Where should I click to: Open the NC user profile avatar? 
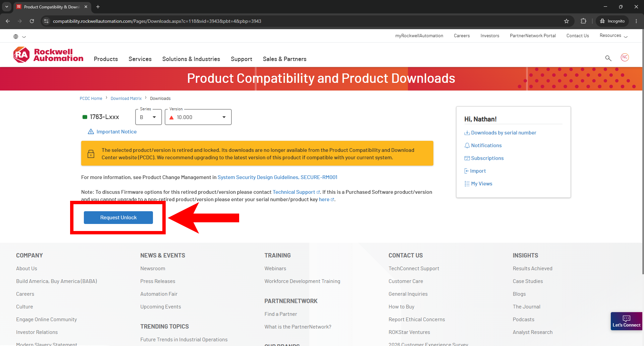(x=625, y=57)
